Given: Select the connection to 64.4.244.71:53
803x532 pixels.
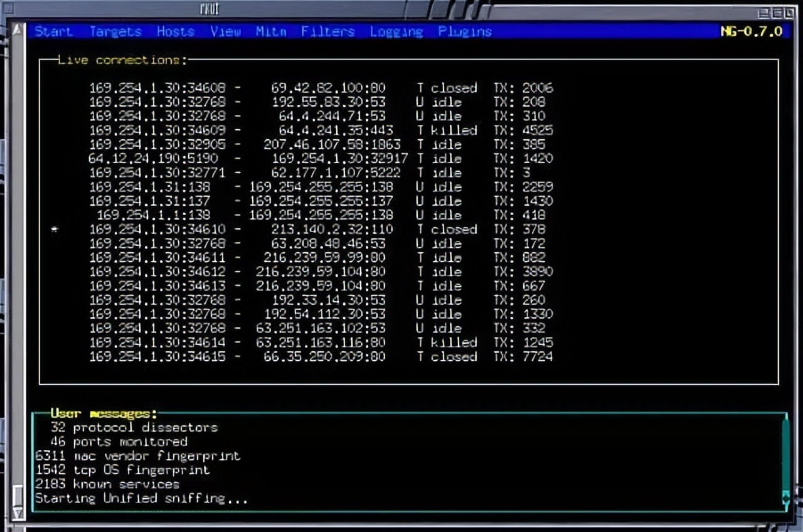Looking at the screenshot, I should [x=317, y=116].
